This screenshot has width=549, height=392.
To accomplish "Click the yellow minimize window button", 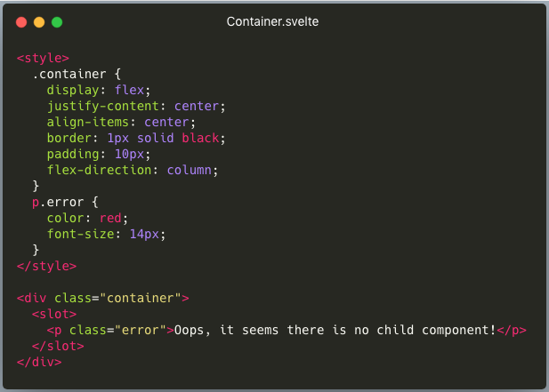I will pos(39,22).
